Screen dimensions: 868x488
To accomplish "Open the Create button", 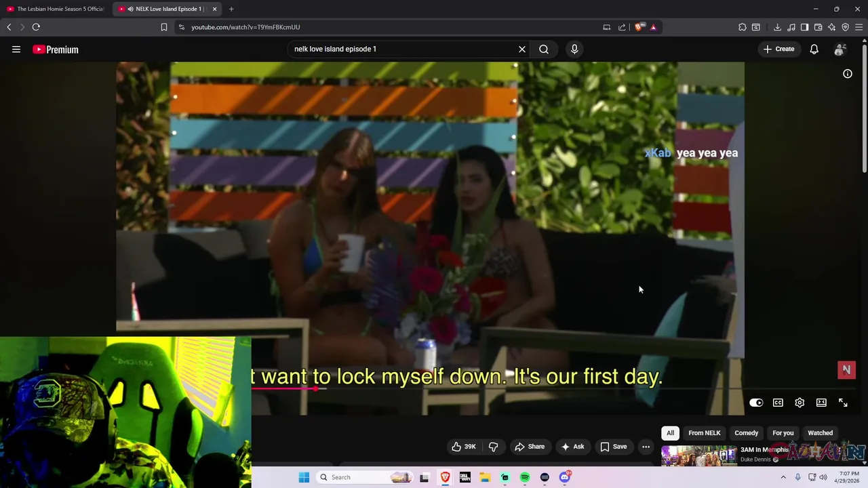I will pos(778,49).
